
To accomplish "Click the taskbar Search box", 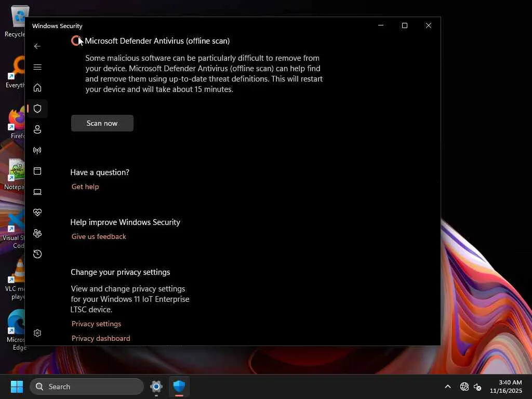I will [x=87, y=387].
